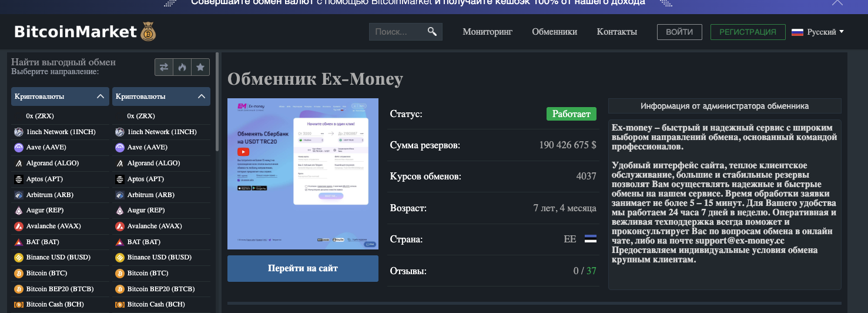Click the Arbitrum icon in the first currency column
This screenshot has height=313, width=868.
coord(18,195)
